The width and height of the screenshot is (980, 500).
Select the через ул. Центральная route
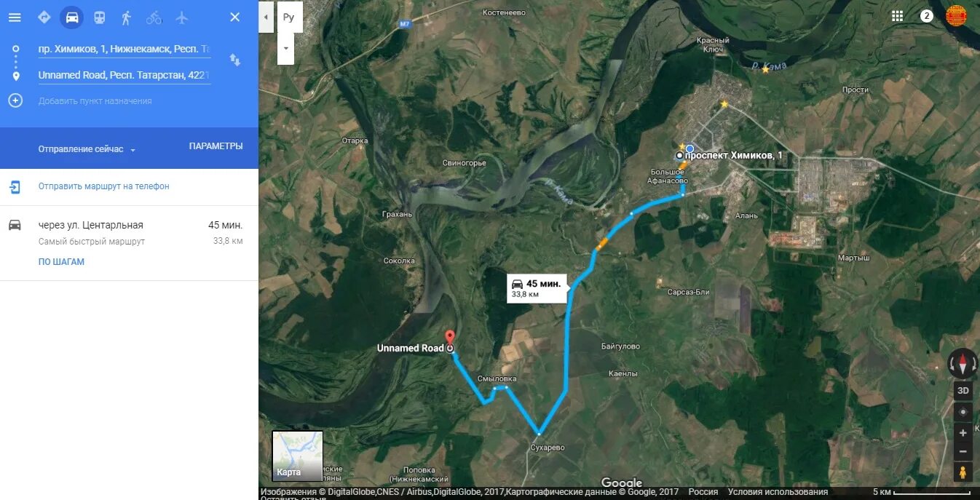point(129,233)
